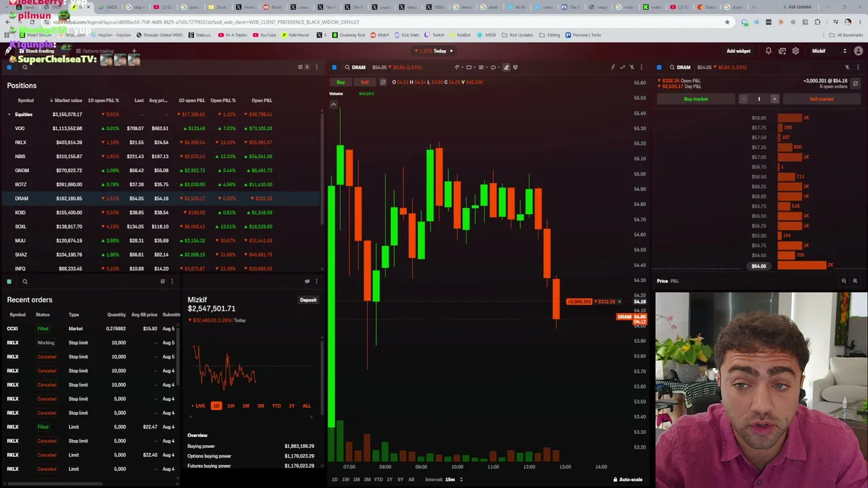Screen dimensions: 868x488
Task: Select 5Y range under DRAM chart
Action: 400,479
